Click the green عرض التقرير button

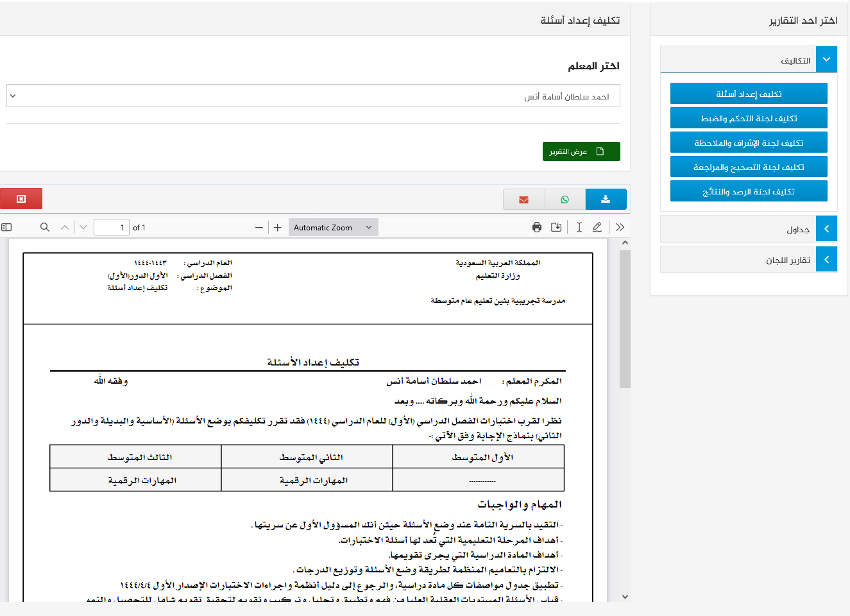(x=581, y=151)
